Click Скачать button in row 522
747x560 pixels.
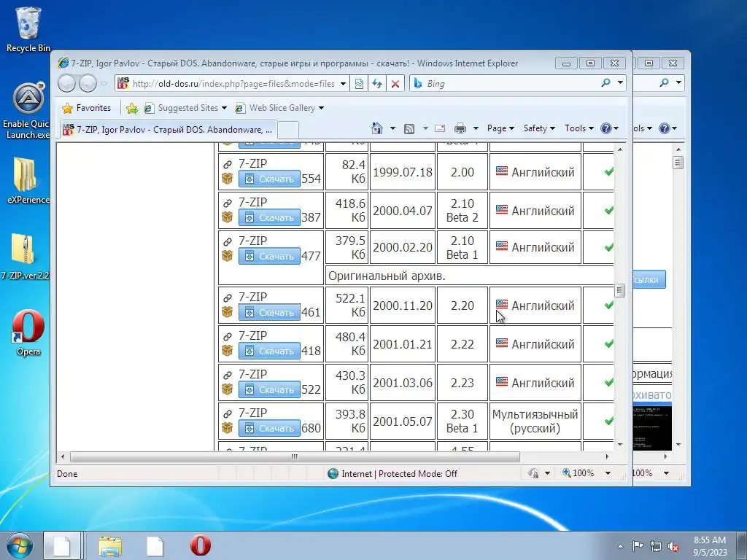[x=270, y=389]
